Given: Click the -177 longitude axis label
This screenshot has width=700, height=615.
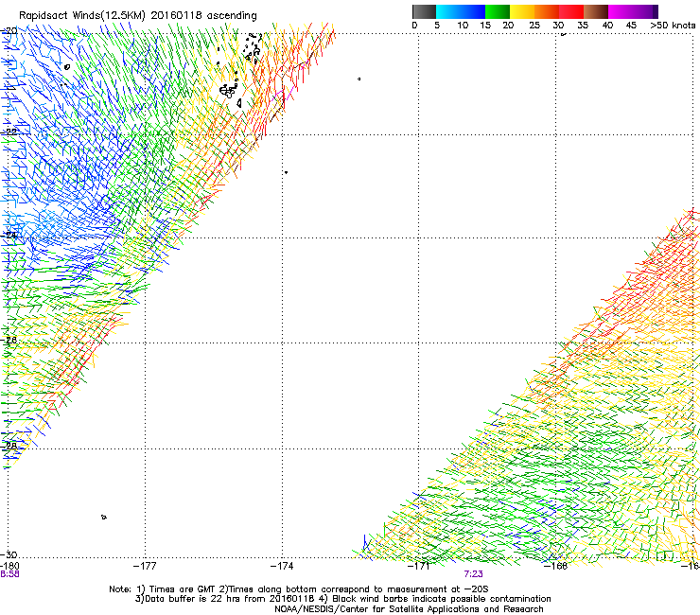Looking at the screenshot, I should click(x=145, y=566).
